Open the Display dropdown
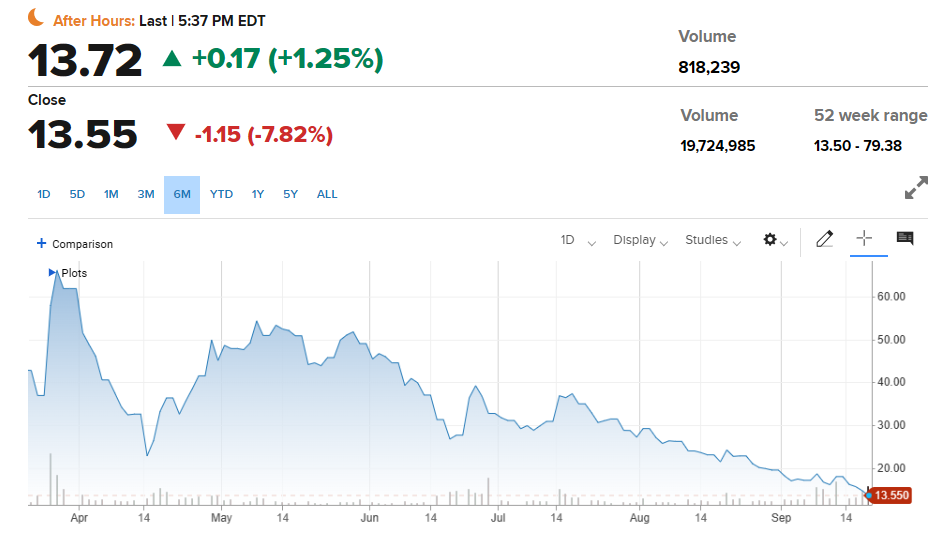The width and height of the screenshot is (945, 542). click(x=641, y=240)
